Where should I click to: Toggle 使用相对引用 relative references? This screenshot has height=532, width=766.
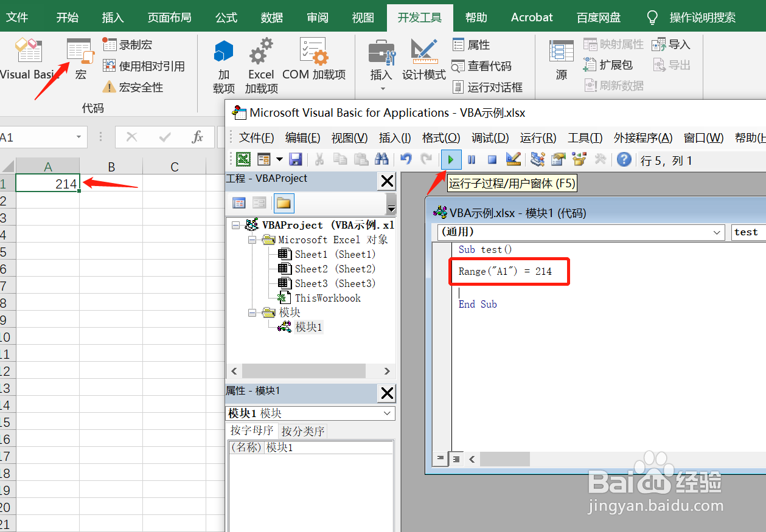click(x=144, y=66)
